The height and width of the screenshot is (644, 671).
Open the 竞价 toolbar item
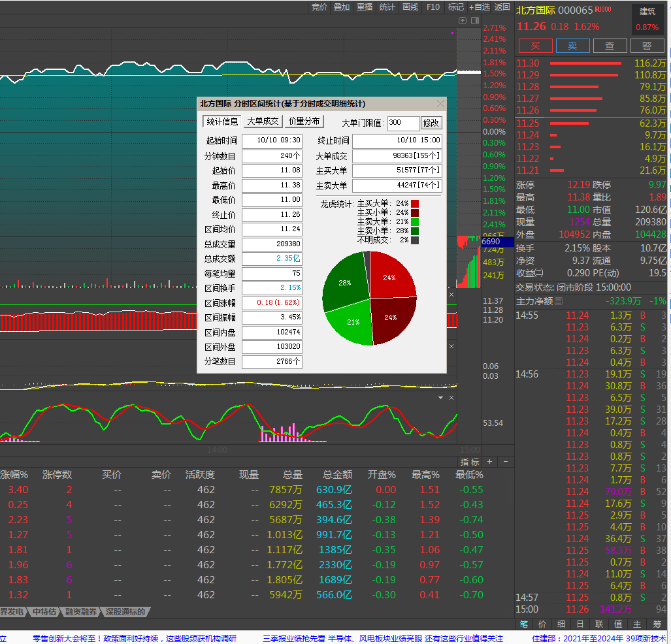[x=319, y=7]
